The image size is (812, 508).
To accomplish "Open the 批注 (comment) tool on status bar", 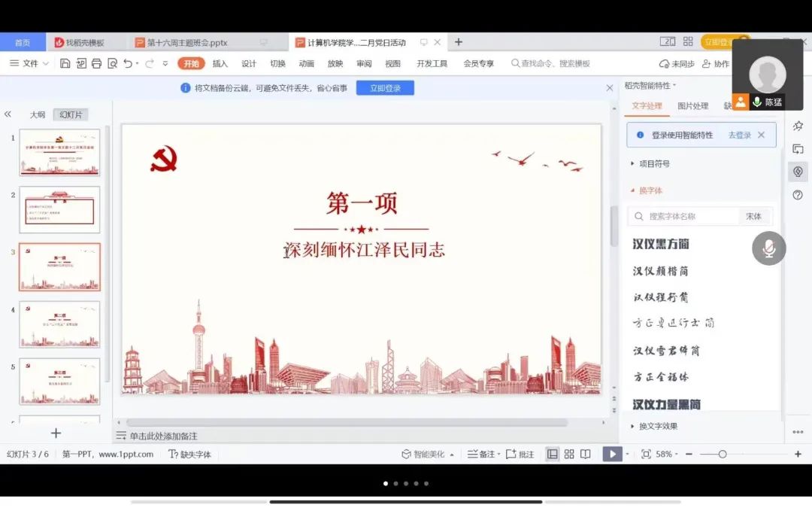I will pyautogui.click(x=522, y=453).
